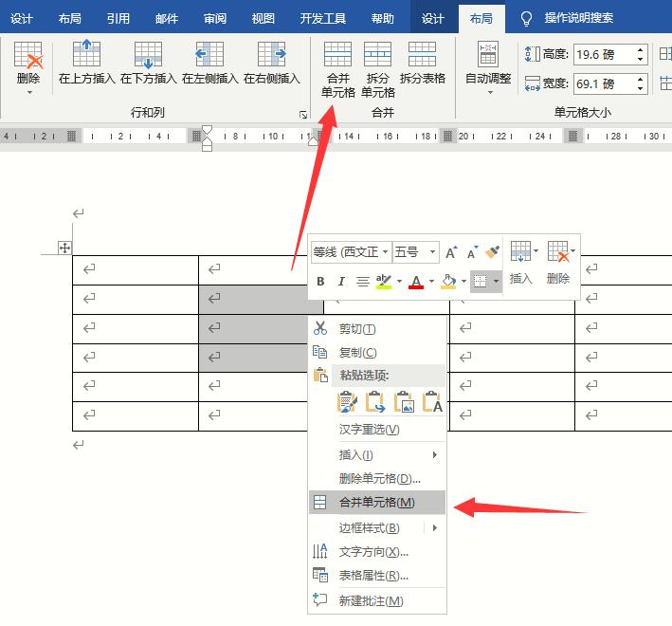Decrease font size in the mini toolbar
Screen dimensions: 672x626
pos(472,252)
